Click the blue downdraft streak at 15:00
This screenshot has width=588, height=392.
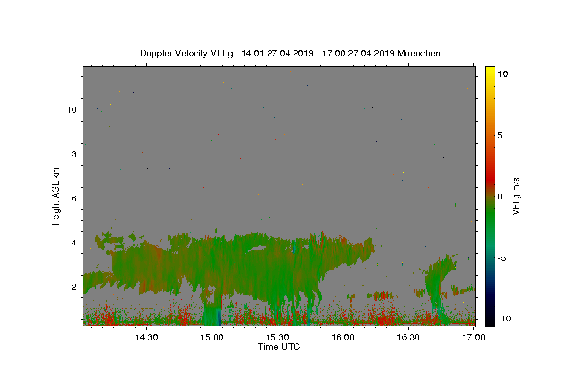click(219, 316)
